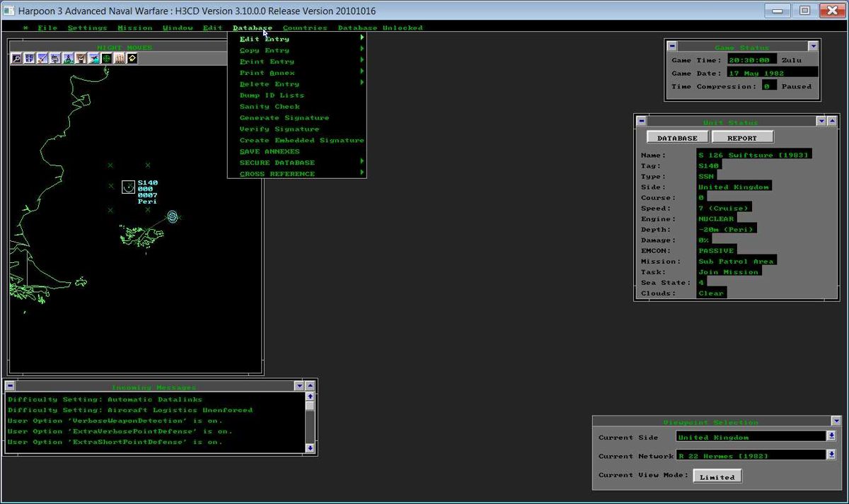The height and width of the screenshot is (504, 849).
Task: Choose Dump ID Lists menu entry
Action: 272,95
